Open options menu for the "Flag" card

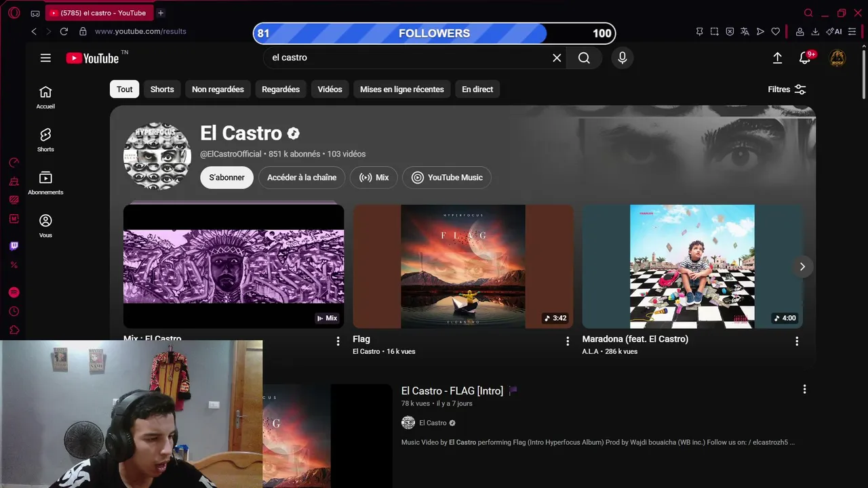(568, 342)
